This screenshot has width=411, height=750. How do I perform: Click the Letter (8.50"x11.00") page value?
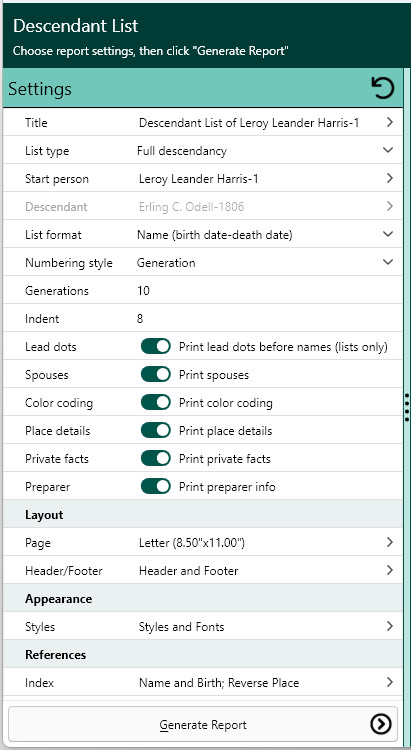192,543
